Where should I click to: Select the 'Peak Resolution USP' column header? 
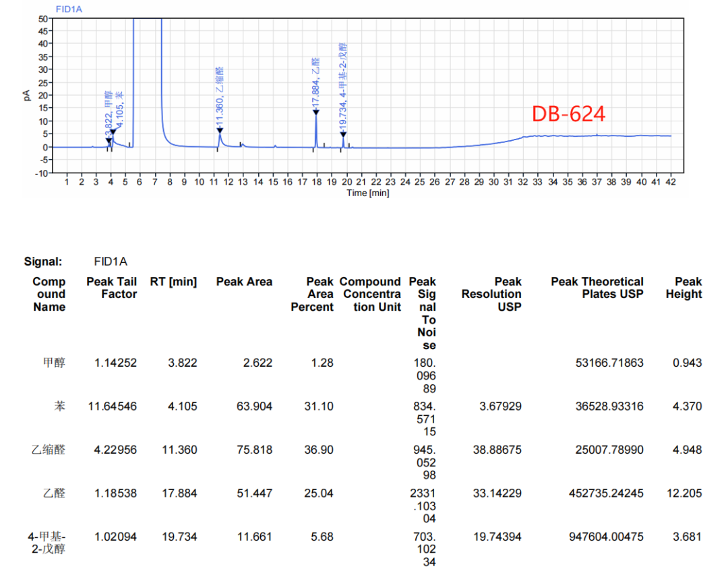[x=491, y=294]
